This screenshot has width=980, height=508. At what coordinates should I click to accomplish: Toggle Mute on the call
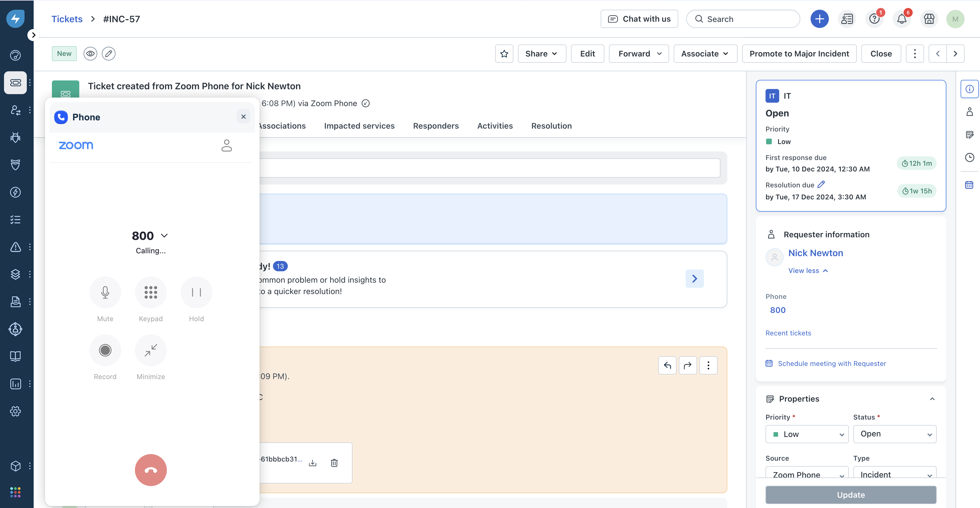pos(105,292)
